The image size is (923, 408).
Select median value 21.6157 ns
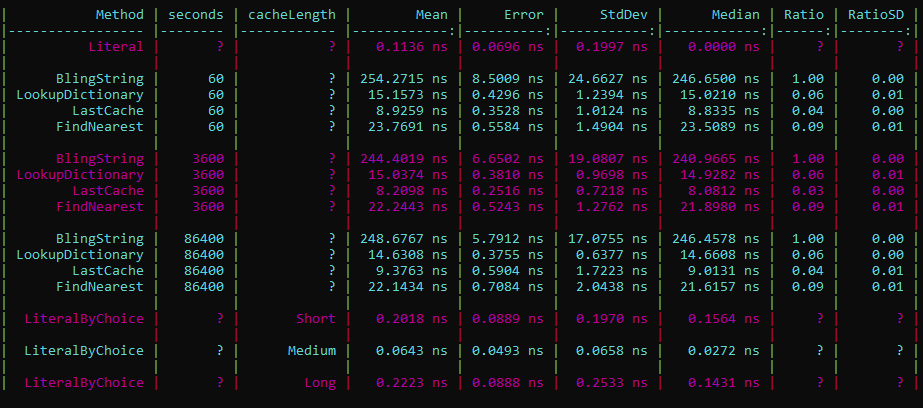(x=719, y=286)
